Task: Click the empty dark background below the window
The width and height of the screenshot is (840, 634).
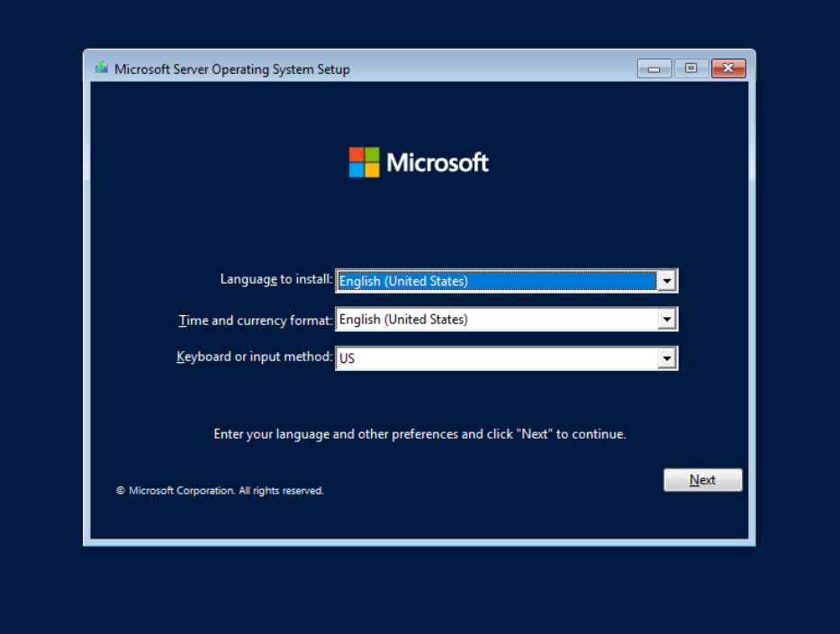Action: click(x=420, y=590)
